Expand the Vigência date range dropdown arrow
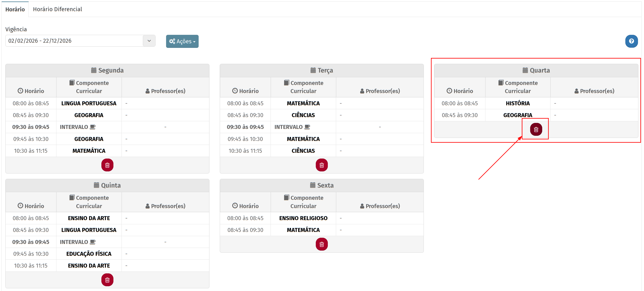 click(149, 41)
